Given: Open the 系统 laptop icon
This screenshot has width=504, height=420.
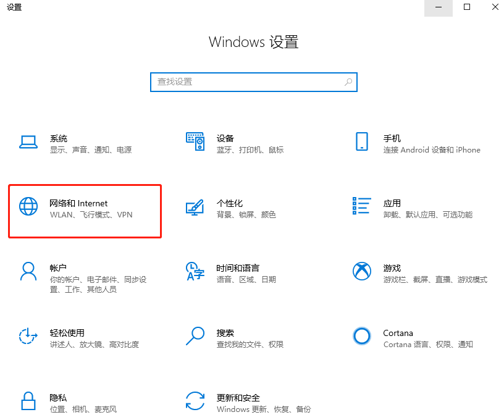Looking at the screenshot, I should tap(28, 141).
